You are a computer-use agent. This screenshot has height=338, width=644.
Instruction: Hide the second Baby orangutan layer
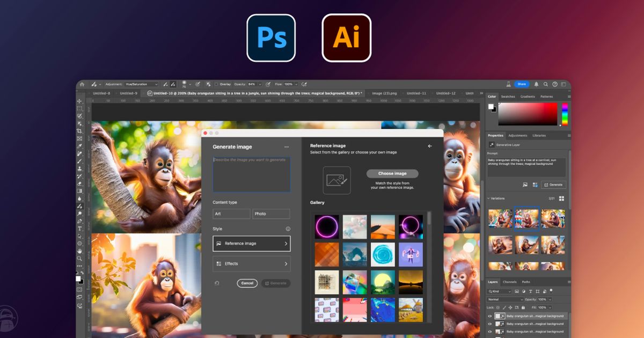490,324
